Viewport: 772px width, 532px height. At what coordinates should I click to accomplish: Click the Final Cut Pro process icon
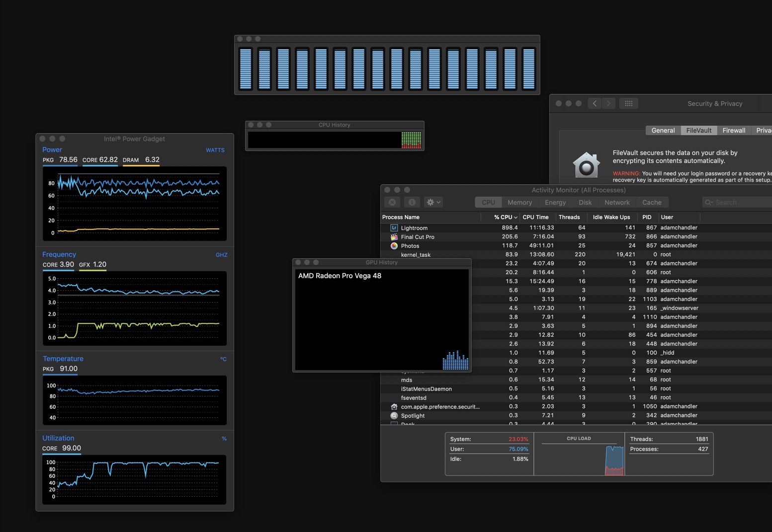[394, 237]
